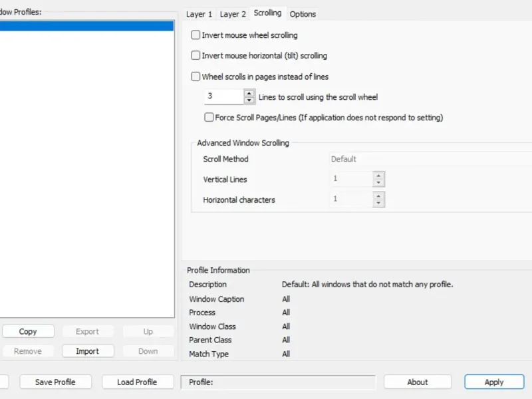Increase lines to scroll with up arrow
The width and height of the screenshot is (532, 399).
[x=249, y=93]
